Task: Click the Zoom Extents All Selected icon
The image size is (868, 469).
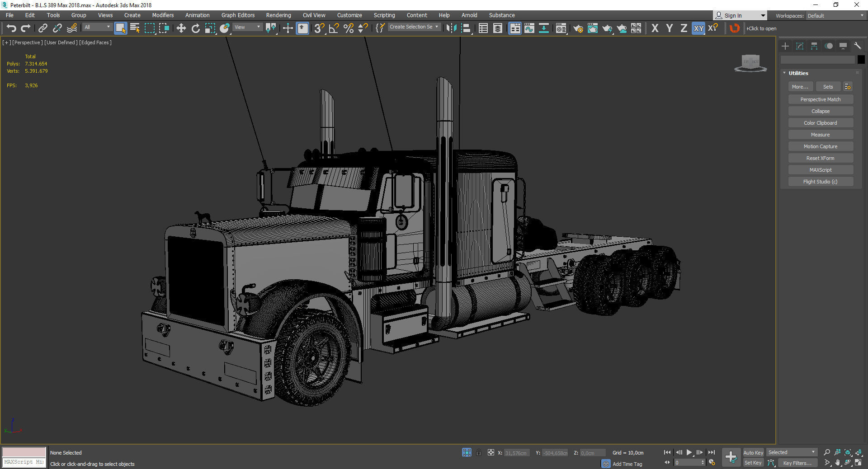Action: 858,452
